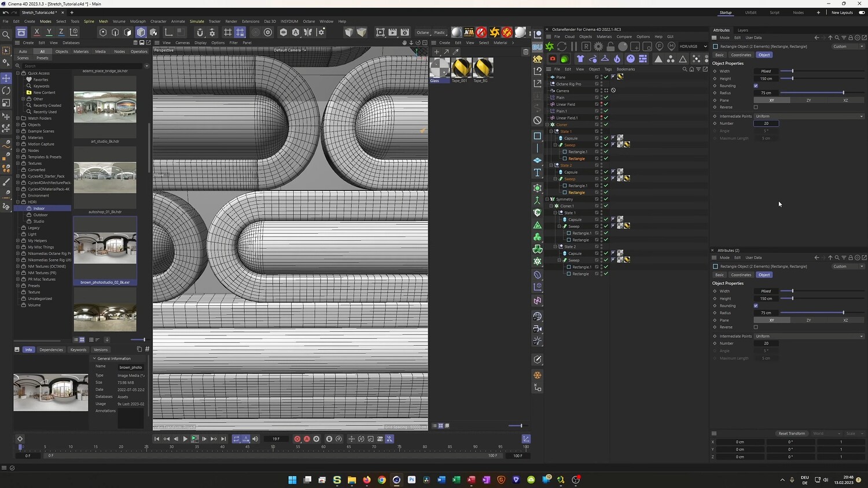This screenshot has width=868, height=488.
Task: Open the Dependencies tab button
Action: point(51,350)
